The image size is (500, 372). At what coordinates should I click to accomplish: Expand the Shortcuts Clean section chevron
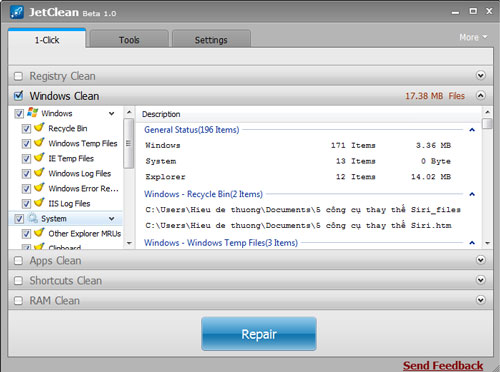(480, 280)
